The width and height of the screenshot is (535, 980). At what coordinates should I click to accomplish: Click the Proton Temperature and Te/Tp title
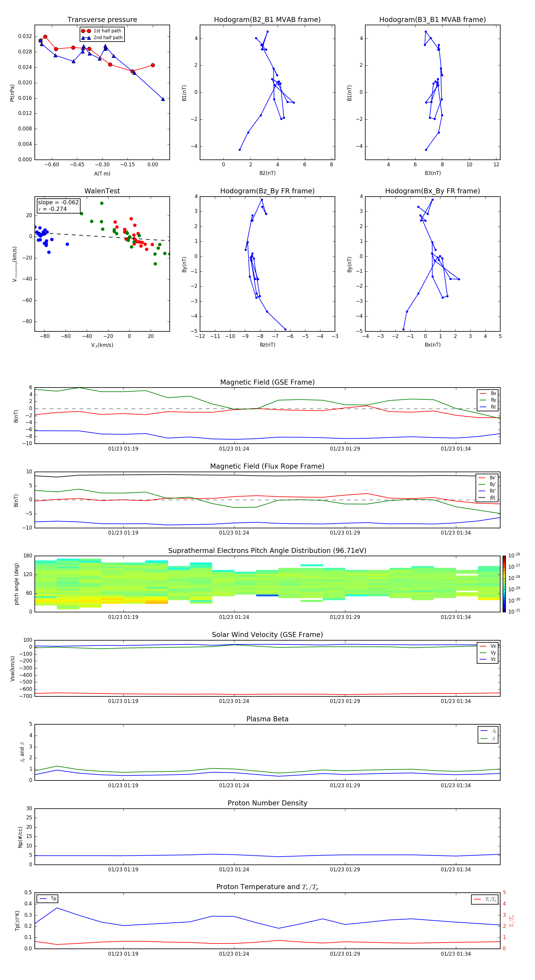[267, 887]
